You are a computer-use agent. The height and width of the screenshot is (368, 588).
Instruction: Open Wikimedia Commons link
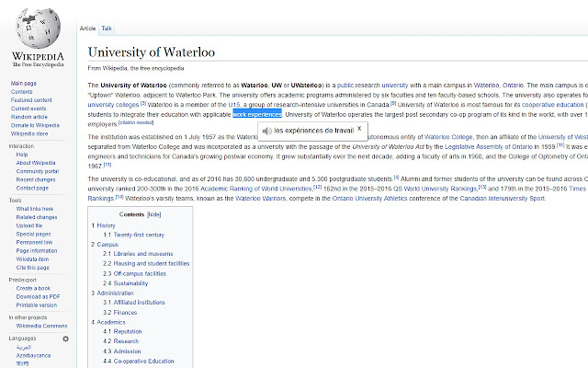(41, 326)
